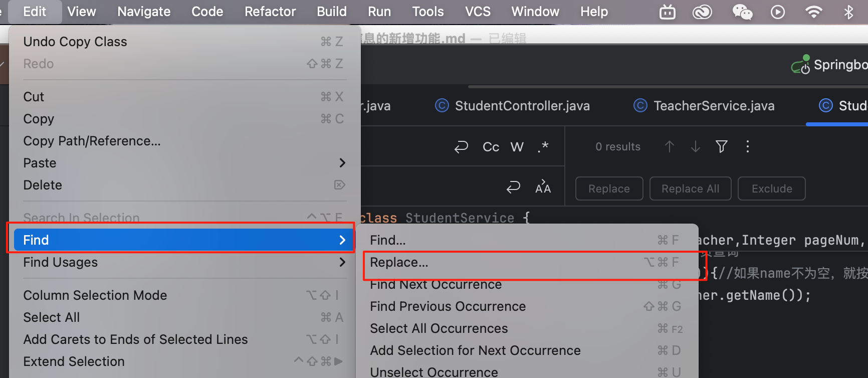
Task: Expand the Find Usages submenu
Action: tap(342, 262)
